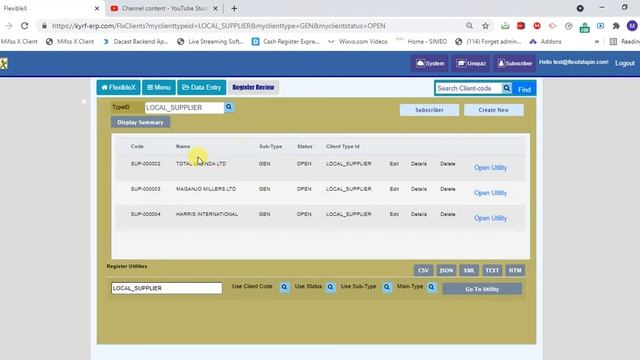This screenshot has width=640, height=360.
Task: Click the TypeID search magnifier icon
Action: 229,107
